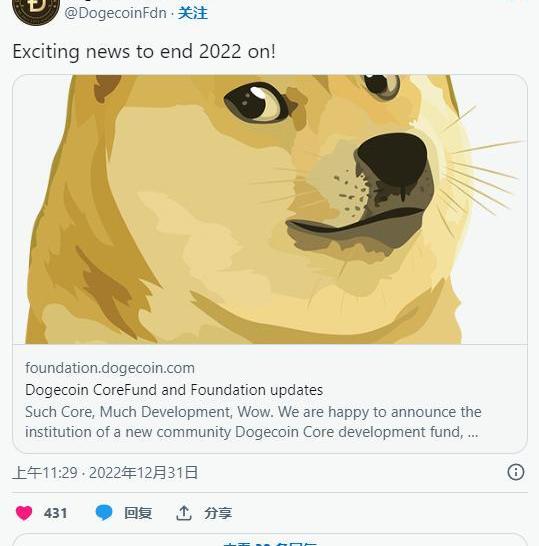This screenshot has width=539, height=546.
Task: Open the partially visible read replies button
Action: (270, 539)
